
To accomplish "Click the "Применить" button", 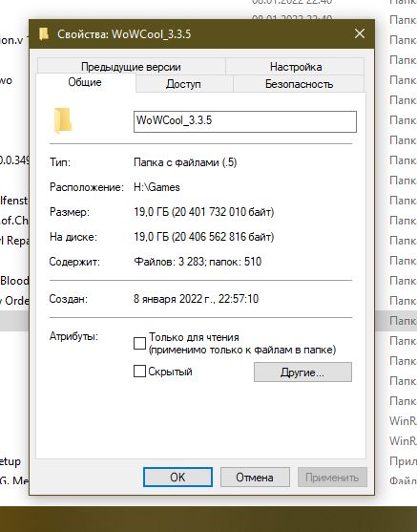I will point(332,477).
